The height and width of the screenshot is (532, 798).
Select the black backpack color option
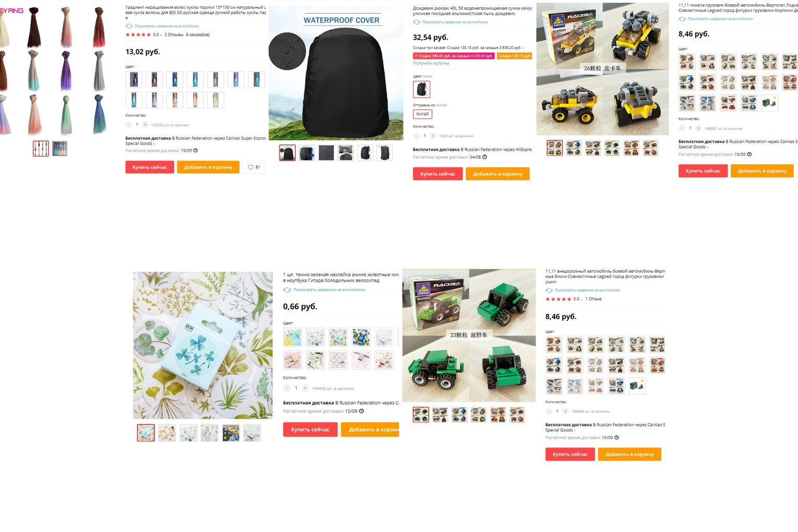(421, 89)
